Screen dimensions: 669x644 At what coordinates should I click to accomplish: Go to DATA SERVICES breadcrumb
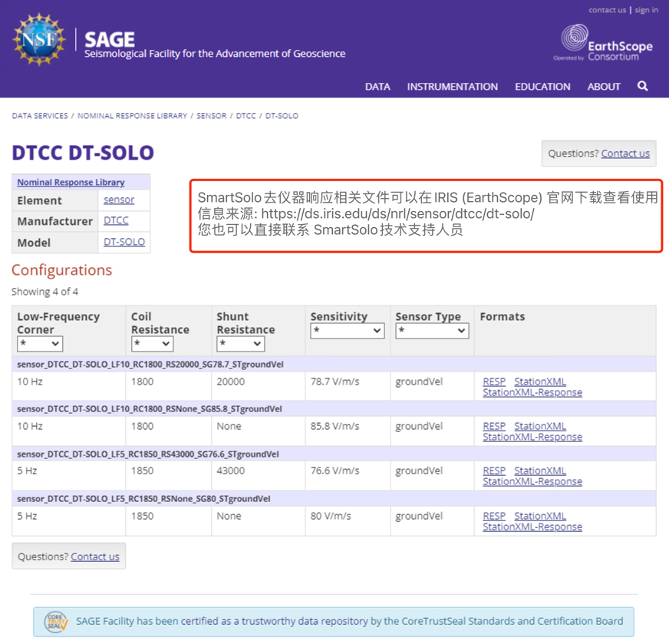tap(40, 116)
